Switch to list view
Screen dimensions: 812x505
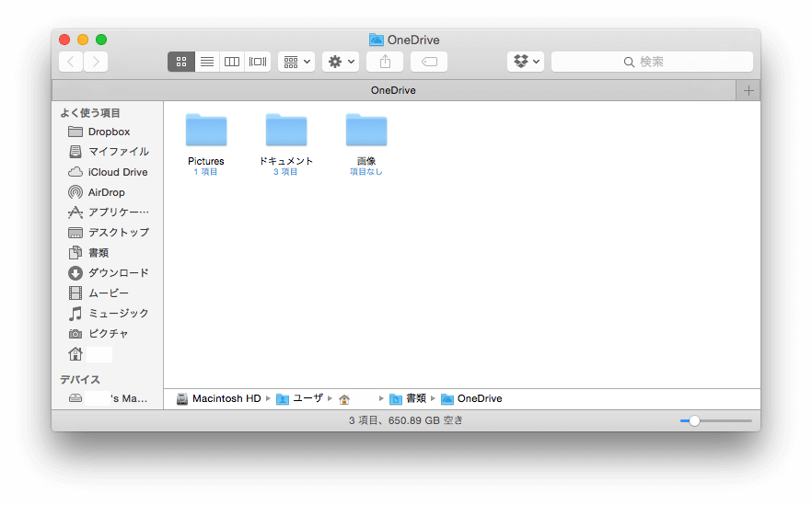pyautogui.click(x=207, y=63)
